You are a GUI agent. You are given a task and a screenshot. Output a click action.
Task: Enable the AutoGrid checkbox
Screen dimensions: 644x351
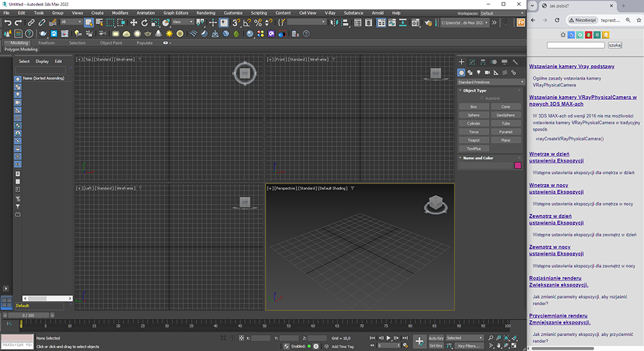[x=482, y=98]
